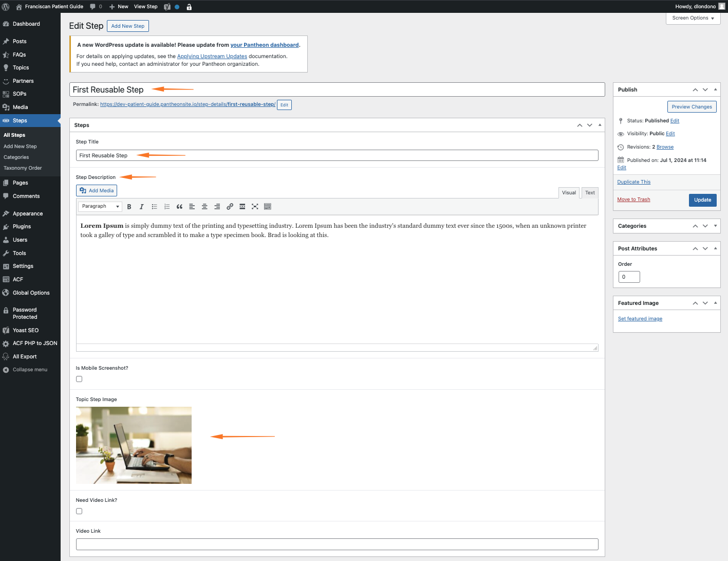Insert a bulleted list
Viewport: 728px width, 561px height.
[x=154, y=207]
